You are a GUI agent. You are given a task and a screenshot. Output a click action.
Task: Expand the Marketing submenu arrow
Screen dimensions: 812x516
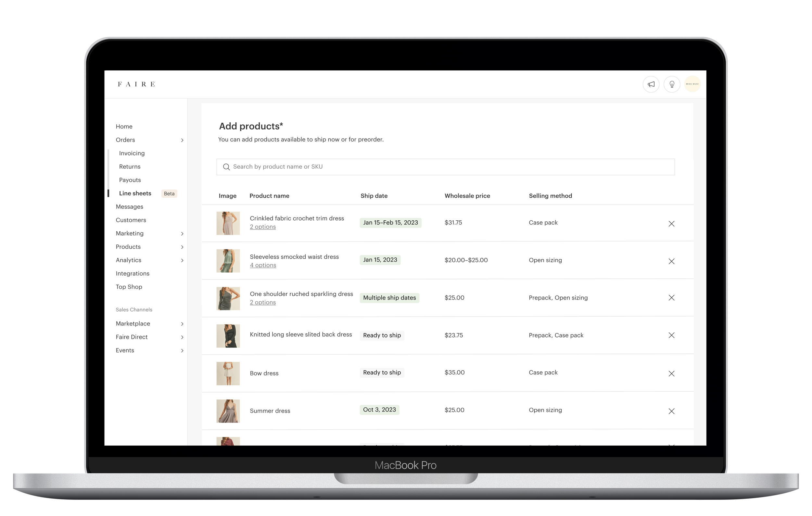pyautogui.click(x=182, y=234)
